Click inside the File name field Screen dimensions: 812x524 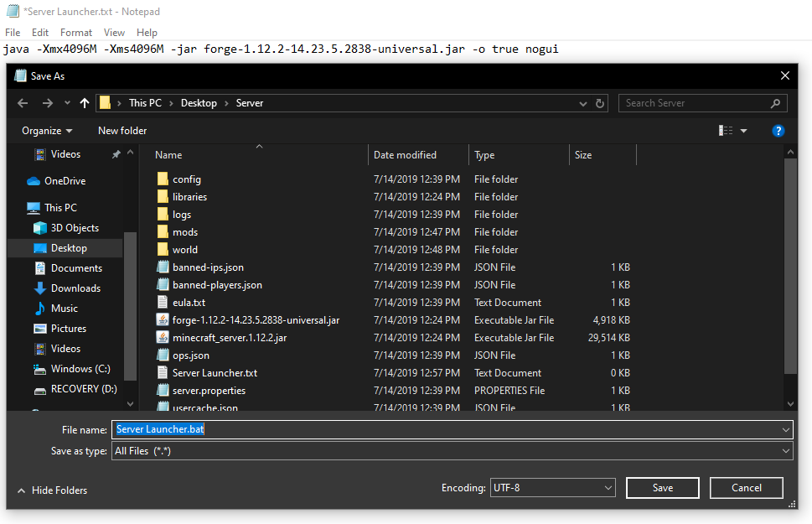(335, 429)
